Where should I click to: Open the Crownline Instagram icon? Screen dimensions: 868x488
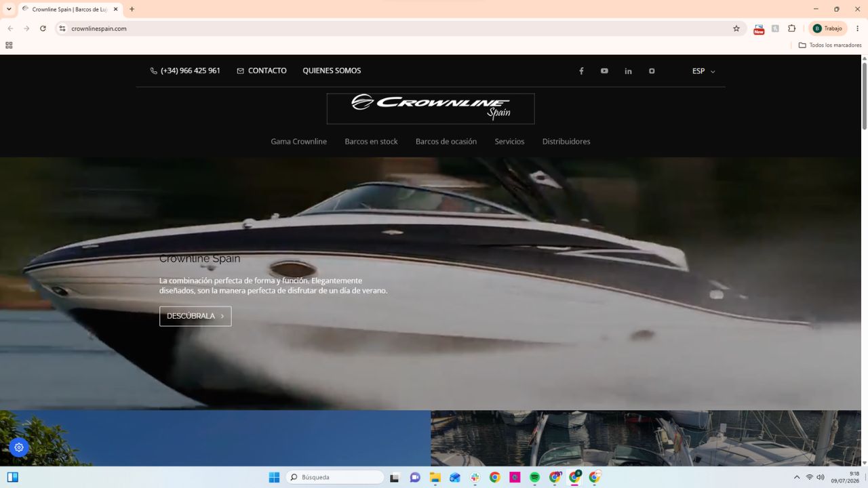click(652, 71)
